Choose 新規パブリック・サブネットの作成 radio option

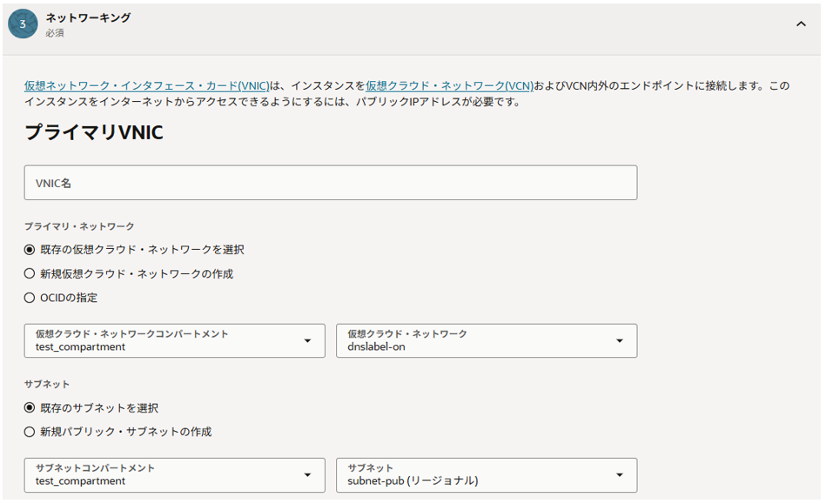click(x=30, y=432)
